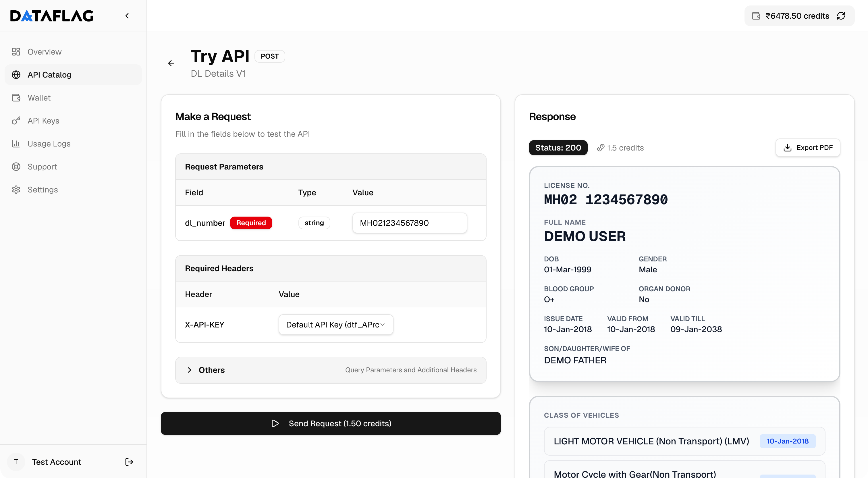Click the LMV date badge 10-Jan-2018
Screen dimensions: 868x478
tap(788, 441)
